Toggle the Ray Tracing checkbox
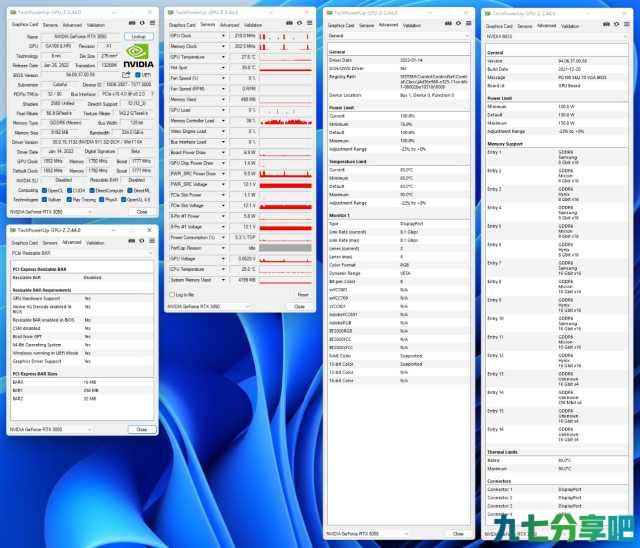The image size is (640, 548). (x=69, y=200)
